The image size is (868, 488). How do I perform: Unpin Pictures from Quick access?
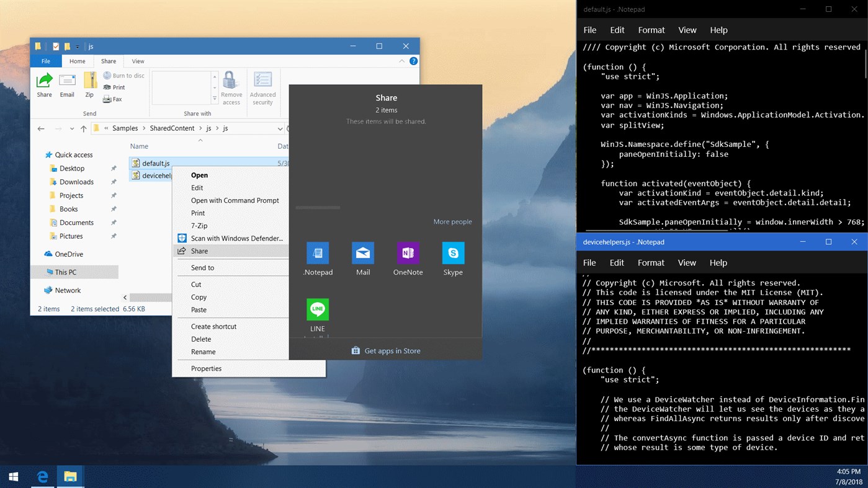click(114, 236)
